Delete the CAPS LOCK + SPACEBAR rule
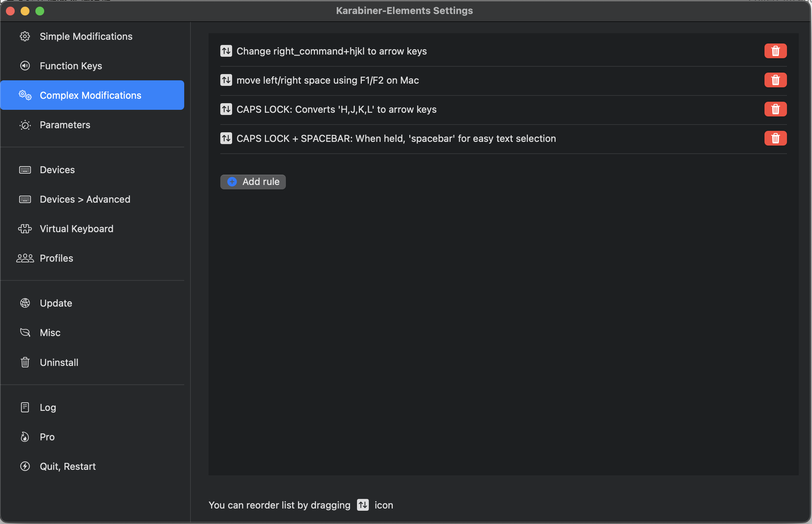 click(775, 138)
